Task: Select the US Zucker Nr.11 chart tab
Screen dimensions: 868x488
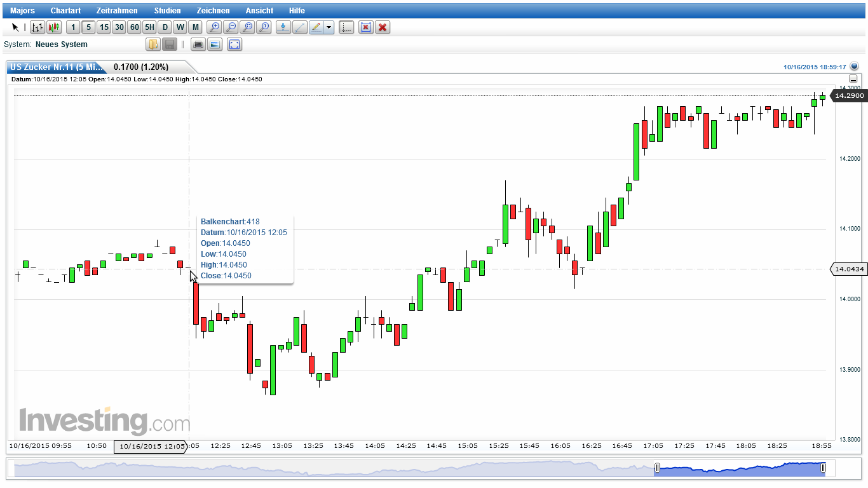Action: click(x=56, y=67)
